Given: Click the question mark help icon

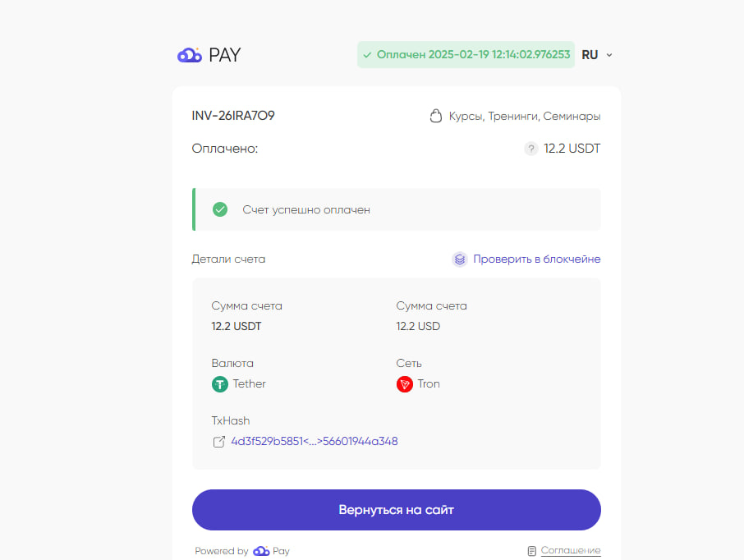Looking at the screenshot, I should [531, 149].
